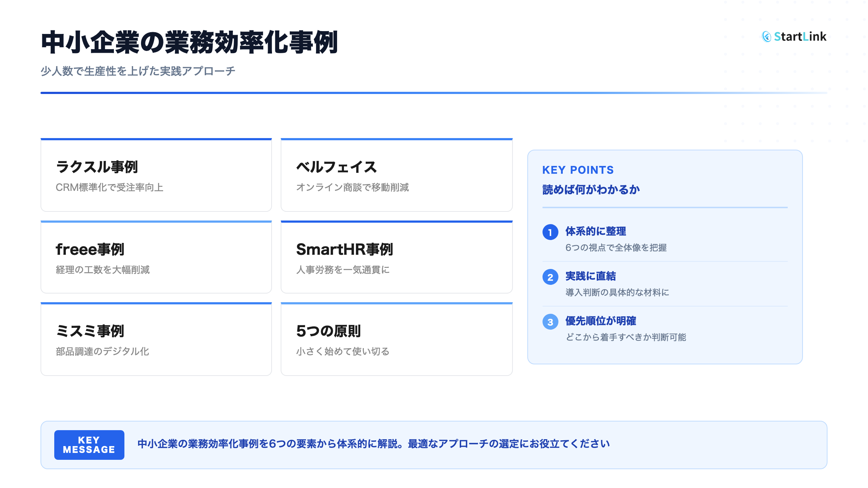Click the main title 中小企業の業務効率化事例
The width and height of the screenshot is (868, 488).
click(190, 43)
